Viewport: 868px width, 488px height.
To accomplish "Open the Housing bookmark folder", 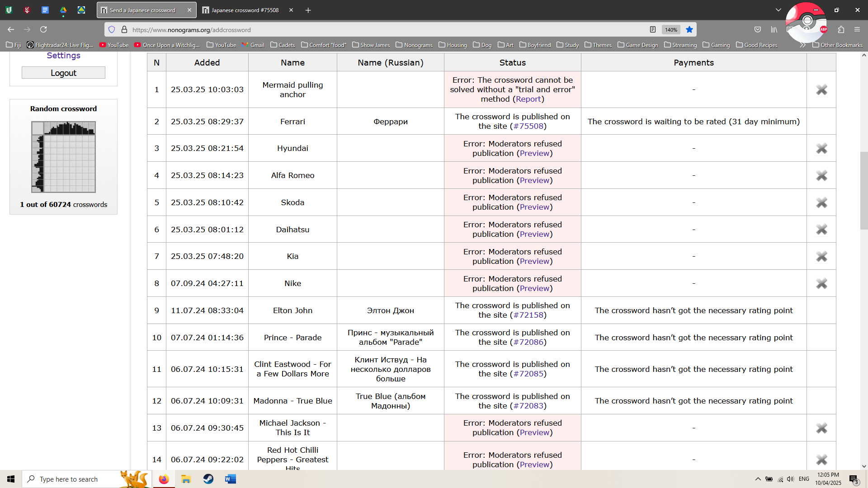I will click(453, 45).
